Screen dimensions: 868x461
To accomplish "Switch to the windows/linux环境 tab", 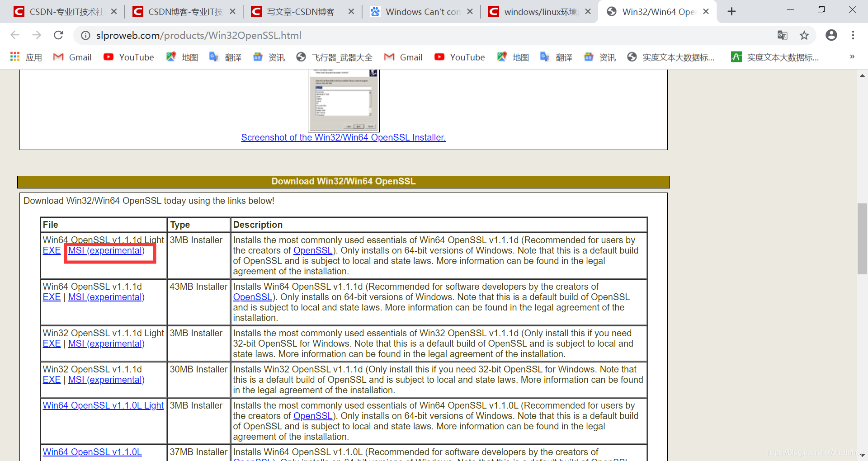I will pos(533,12).
